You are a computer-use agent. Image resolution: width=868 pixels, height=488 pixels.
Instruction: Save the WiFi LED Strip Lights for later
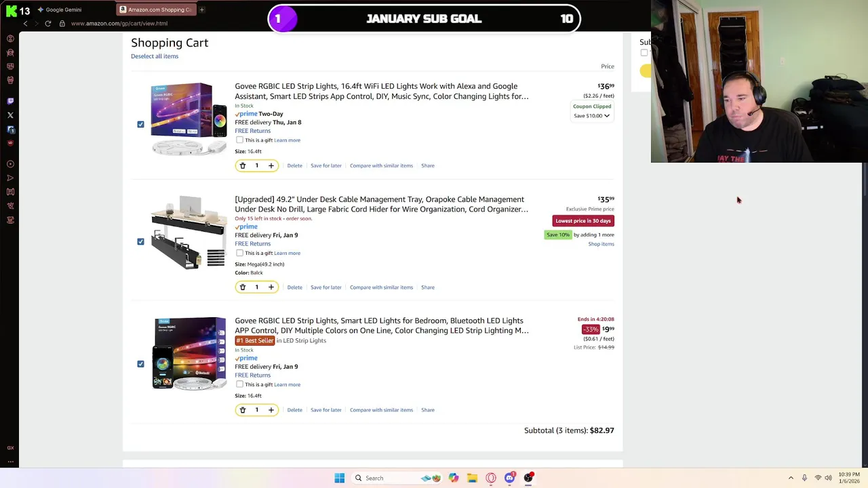tap(326, 165)
